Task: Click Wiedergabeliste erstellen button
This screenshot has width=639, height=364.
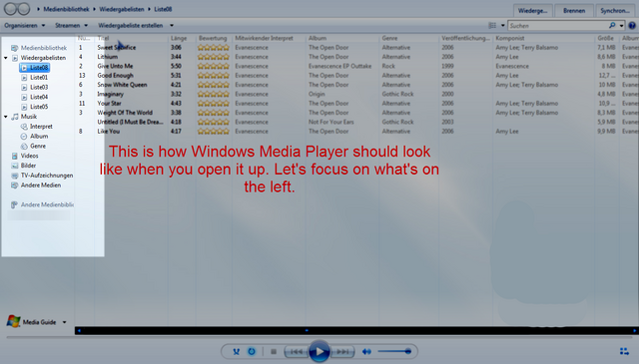Action: (131, 25)
